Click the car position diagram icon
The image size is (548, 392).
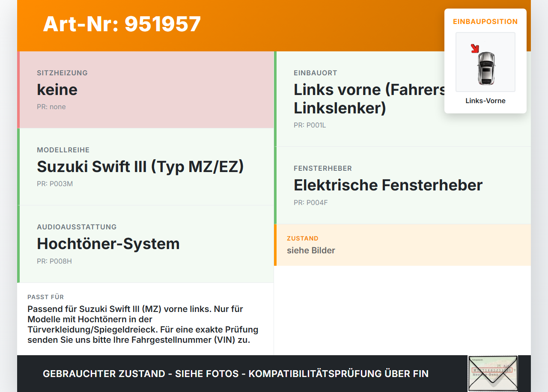[485, 62]
